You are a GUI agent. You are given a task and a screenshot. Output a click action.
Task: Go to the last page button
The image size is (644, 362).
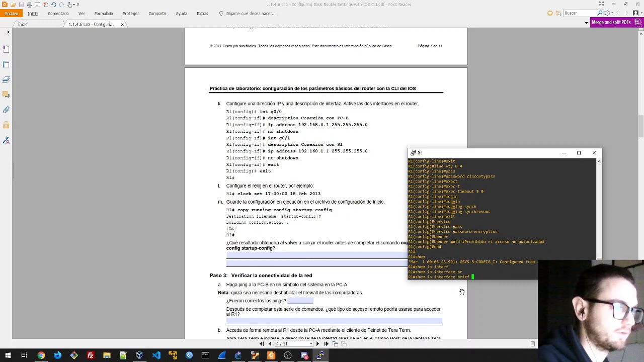[x=326, y=344]
